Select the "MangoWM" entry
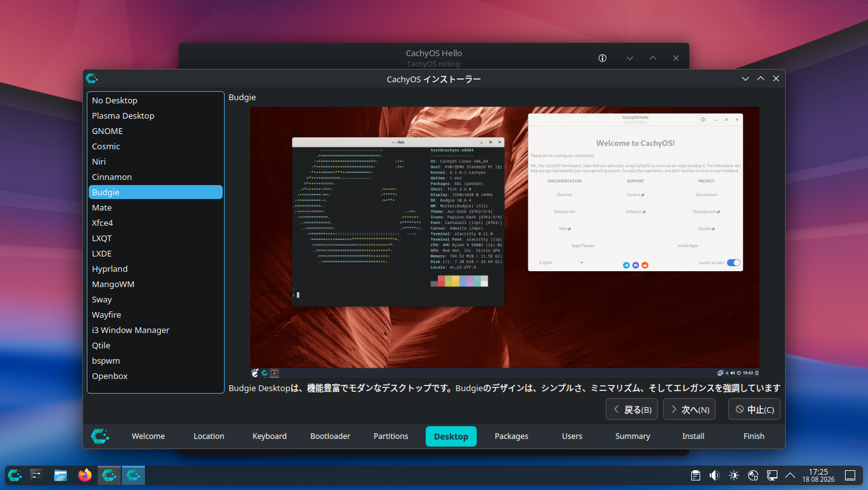This screenshot has height=490, width=868. (156, 284)
